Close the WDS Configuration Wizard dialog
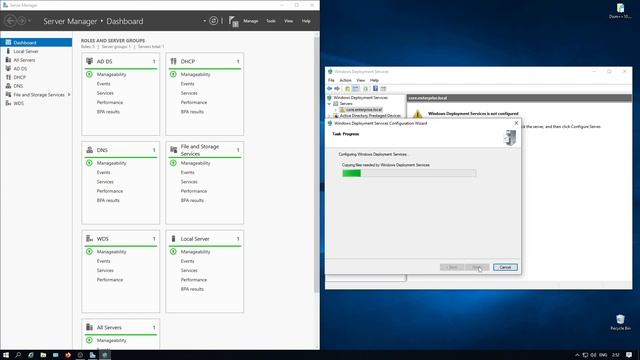This screenshot has height=360, width=640. click(516, 123)
